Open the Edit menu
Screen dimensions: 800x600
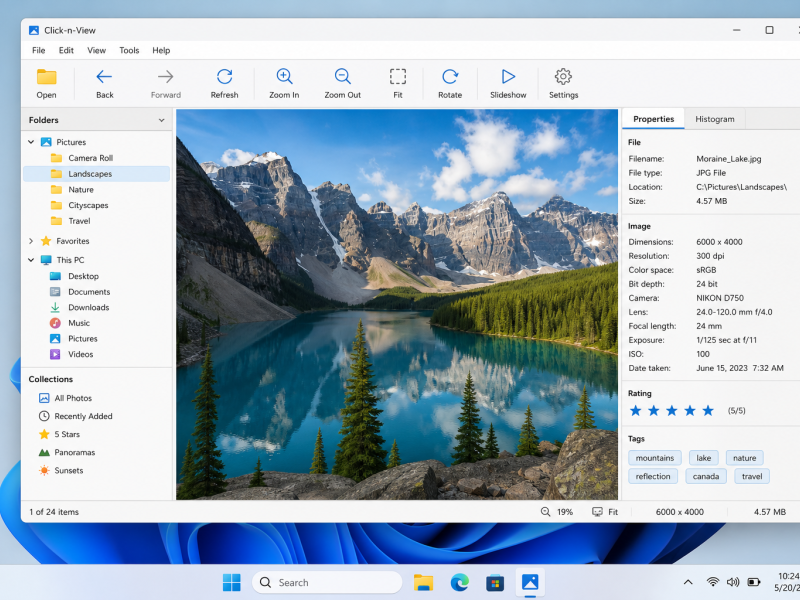tap(66, 50)
